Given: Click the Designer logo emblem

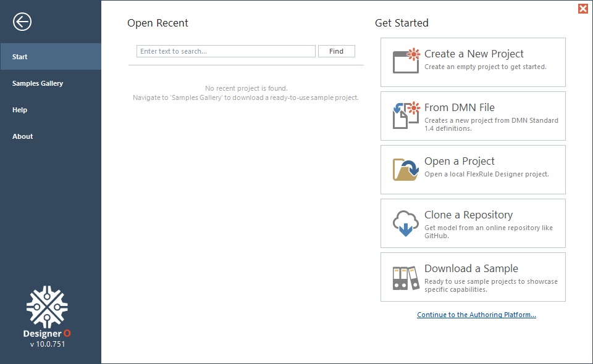Looking at the screenshot, I should [x=47, y=307].
